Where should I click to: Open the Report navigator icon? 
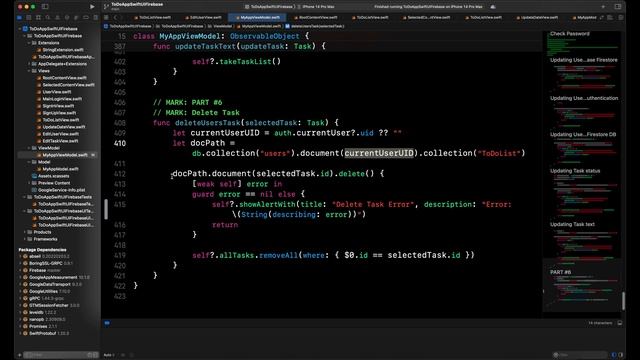pos(96,18)
